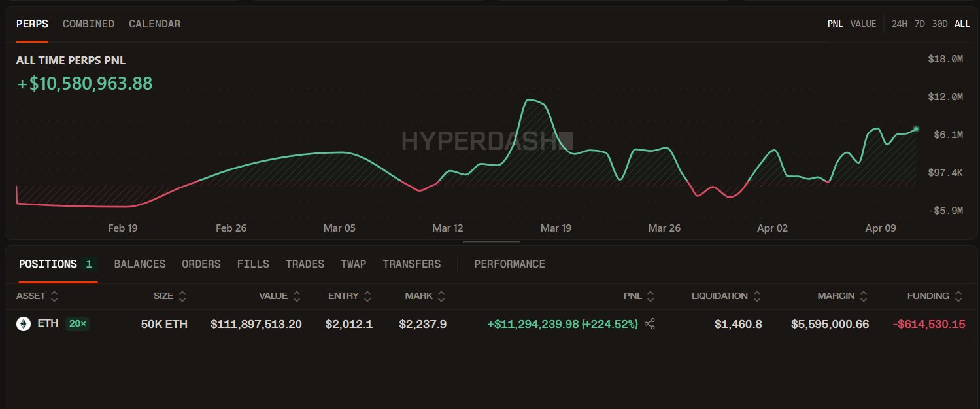The image size is (980, 409).
Task: Click sort arrows beside Funding header
Action: [x=958, y=296]
